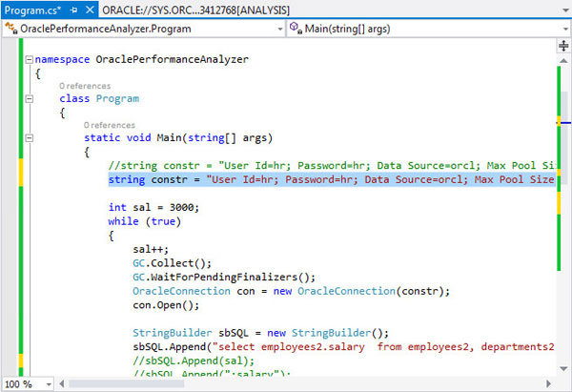Click on the while (true) statement
The width and height of the screenshot is (572, 392).
click(145, 221)
